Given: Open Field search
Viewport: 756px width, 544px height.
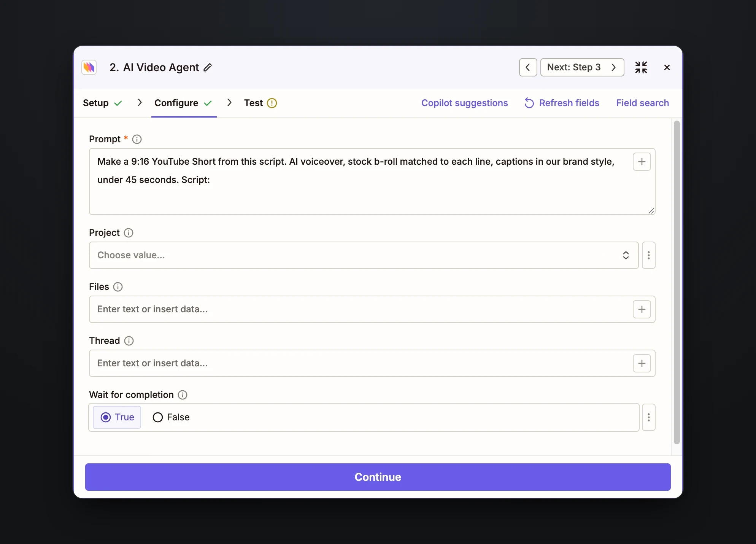Looking at the screenshot, I should [x=643, y=103].
